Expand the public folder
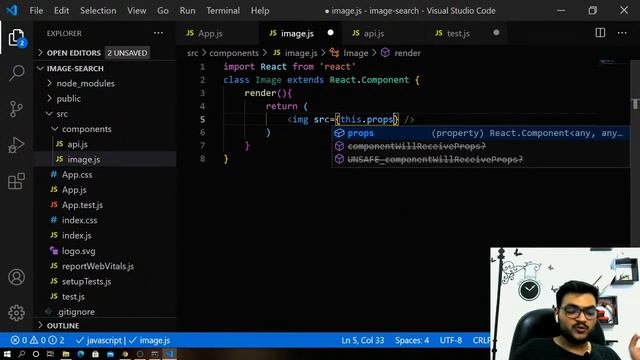 click(105, 98)
